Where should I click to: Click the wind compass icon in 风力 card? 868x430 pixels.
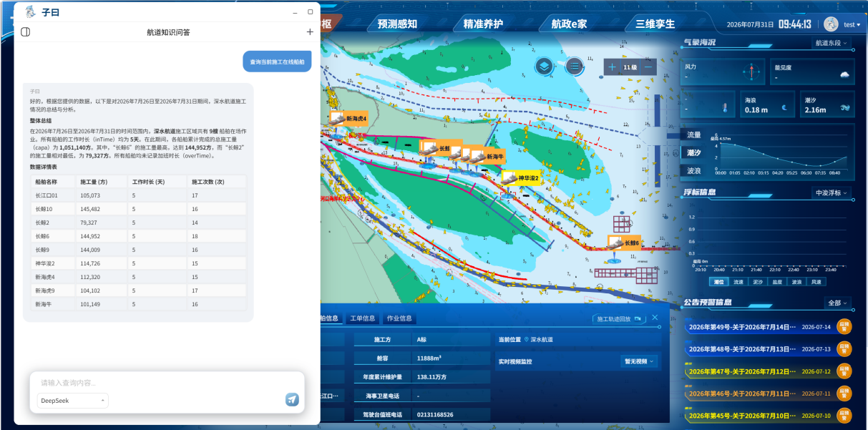(x=752, y=72)
